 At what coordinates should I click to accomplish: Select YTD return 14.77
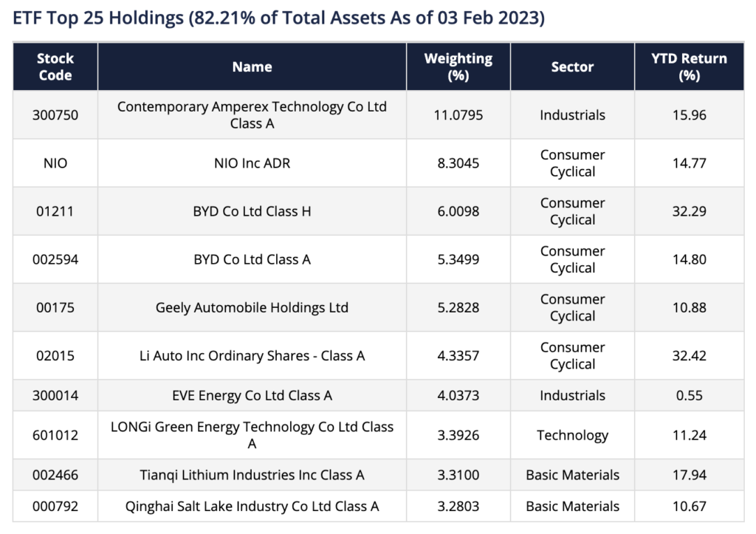pyautogui.click(x=689, y=163)
